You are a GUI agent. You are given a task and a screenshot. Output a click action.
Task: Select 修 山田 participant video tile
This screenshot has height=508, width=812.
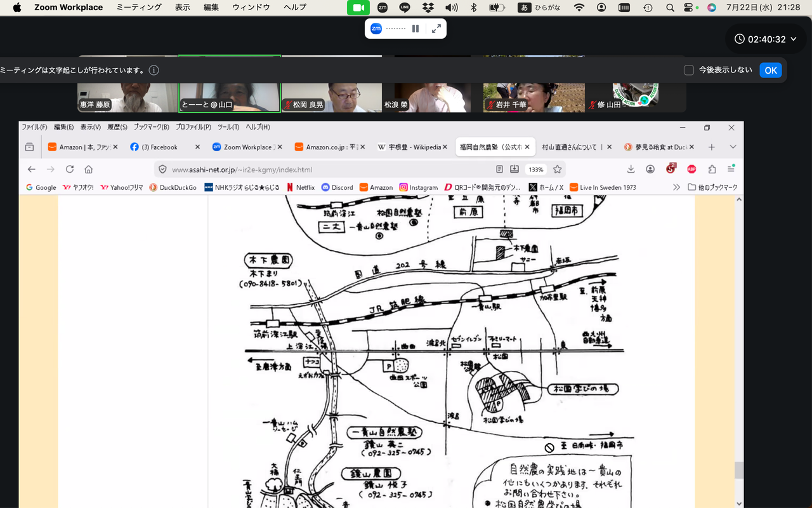click(x=635, y=84)
